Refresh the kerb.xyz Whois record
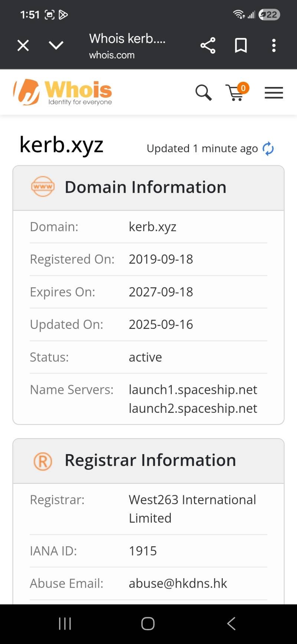This screenshot has width=297, height=644. (x=268, y=149)
